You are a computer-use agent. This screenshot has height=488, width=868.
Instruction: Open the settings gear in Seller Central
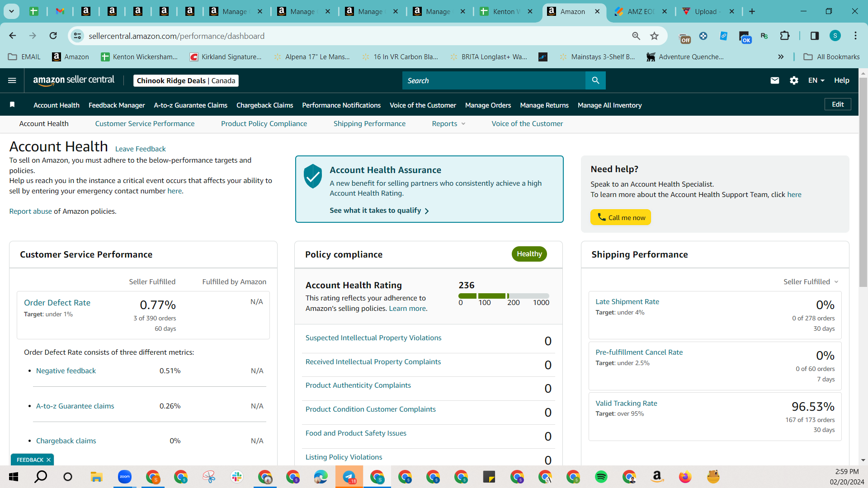(794, 80)
